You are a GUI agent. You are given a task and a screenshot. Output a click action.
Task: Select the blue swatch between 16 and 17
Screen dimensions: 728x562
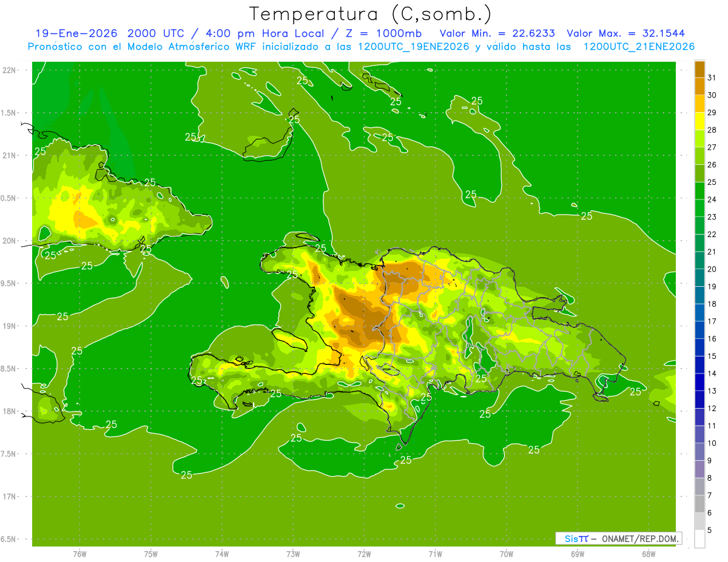(x=699, y=330)
